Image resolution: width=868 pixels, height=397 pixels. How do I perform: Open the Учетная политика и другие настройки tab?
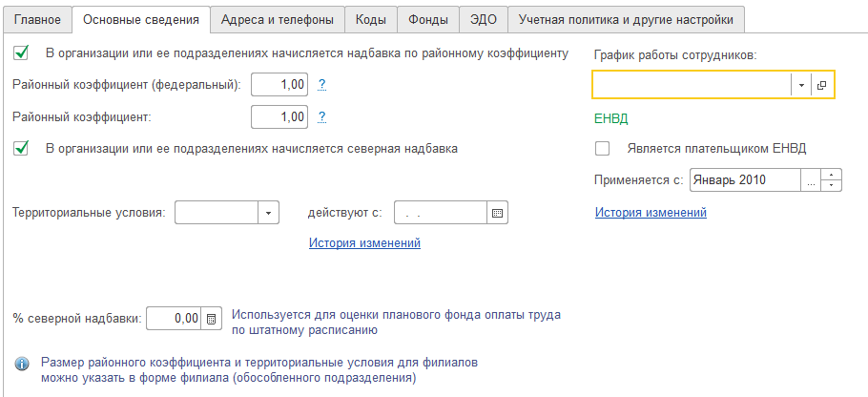pyautogui.click(x=626, y=19)
